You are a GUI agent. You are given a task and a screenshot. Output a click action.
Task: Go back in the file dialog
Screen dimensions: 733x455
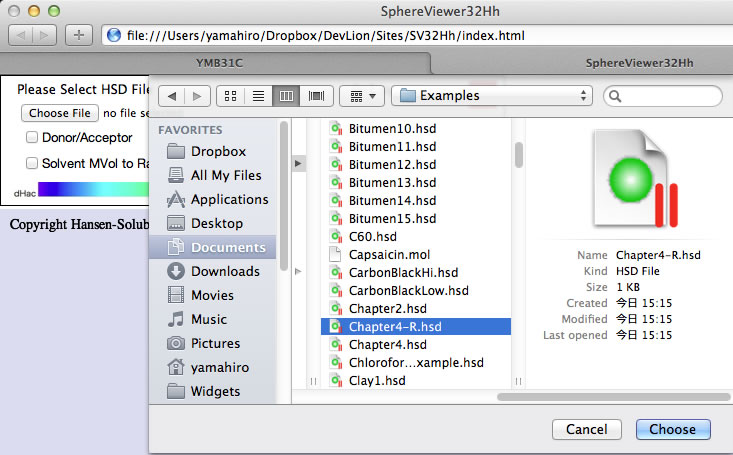coord(172,96)
